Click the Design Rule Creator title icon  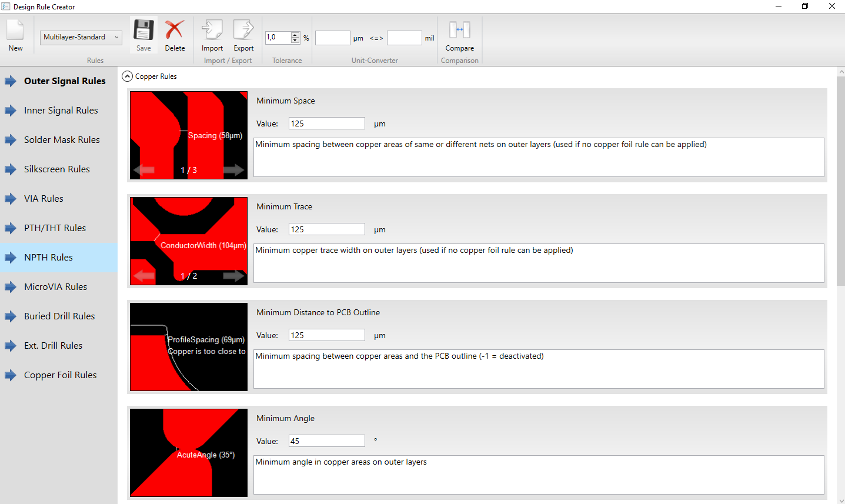click(6, 6)
